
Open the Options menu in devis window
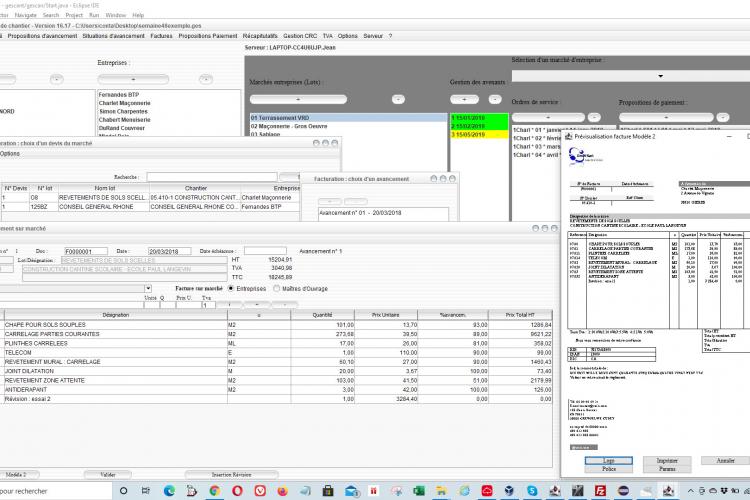tap(10, 154)
